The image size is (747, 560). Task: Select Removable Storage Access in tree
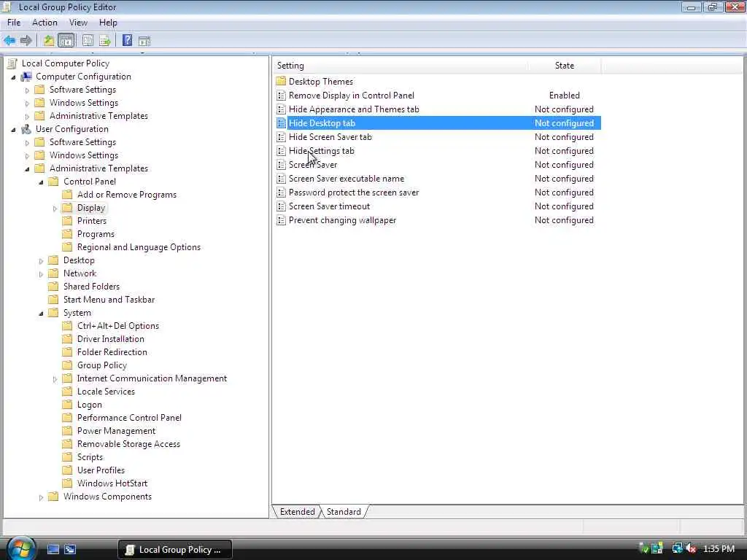128,444
